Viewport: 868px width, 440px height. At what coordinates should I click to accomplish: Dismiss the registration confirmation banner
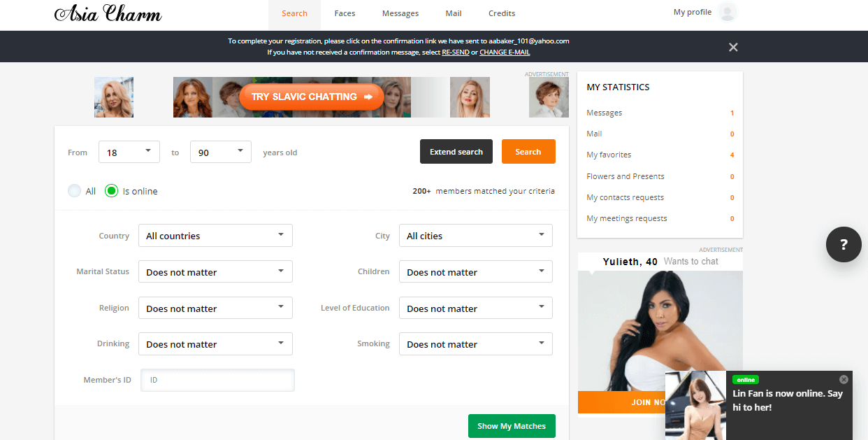coord(733,47)
